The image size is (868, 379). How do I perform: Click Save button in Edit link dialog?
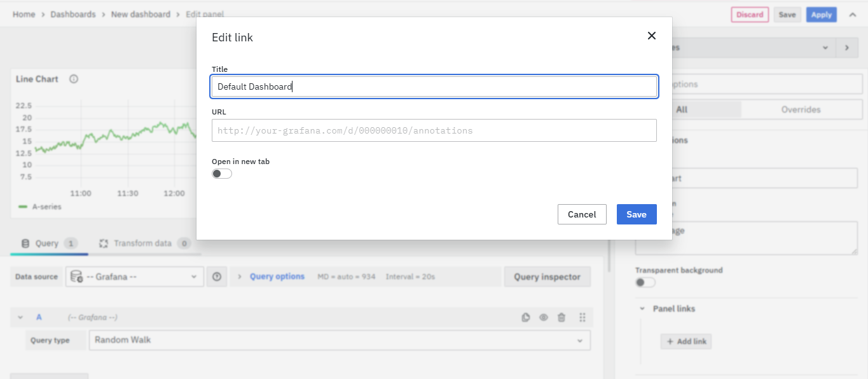click(636, 214)
